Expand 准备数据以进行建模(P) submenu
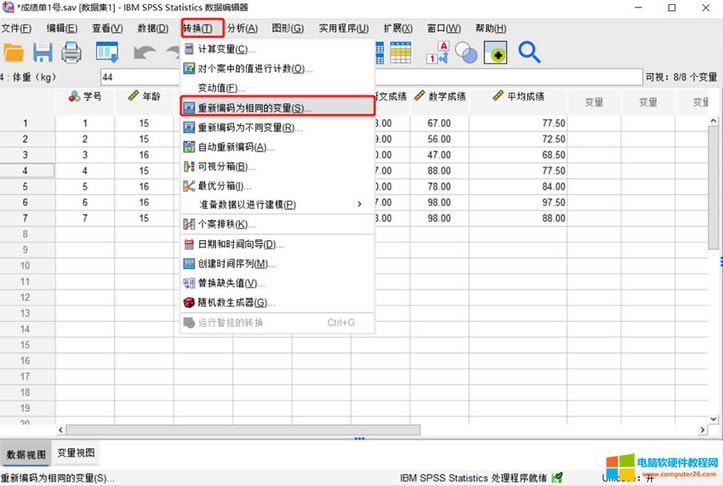This screenshot has height=486, width=723. click(x=277, y=204)
